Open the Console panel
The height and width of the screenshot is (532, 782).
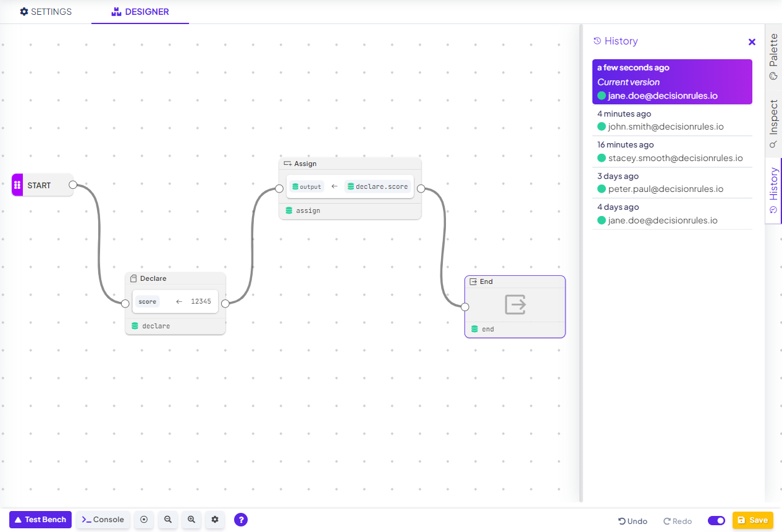(103, 520)
